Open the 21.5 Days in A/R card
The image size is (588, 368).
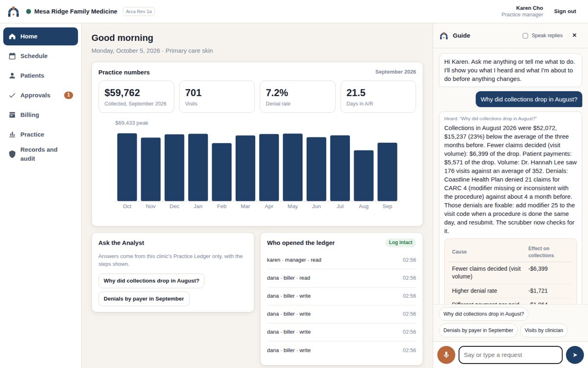378,97
